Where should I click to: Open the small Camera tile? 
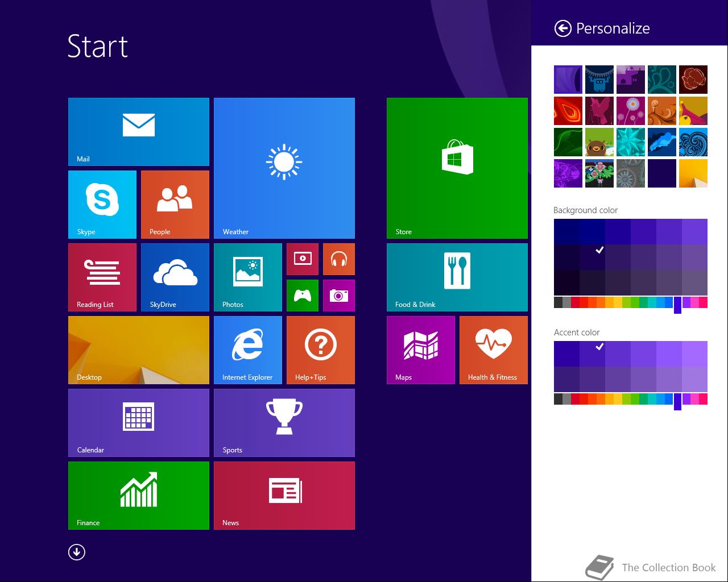pyautogui.click(x=339, y=296)
